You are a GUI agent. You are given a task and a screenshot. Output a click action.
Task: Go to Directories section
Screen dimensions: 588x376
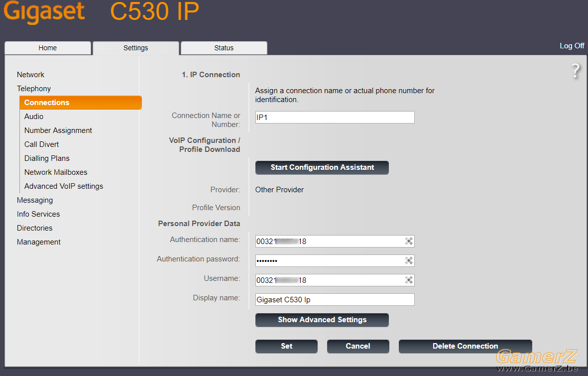coord(34,228)
